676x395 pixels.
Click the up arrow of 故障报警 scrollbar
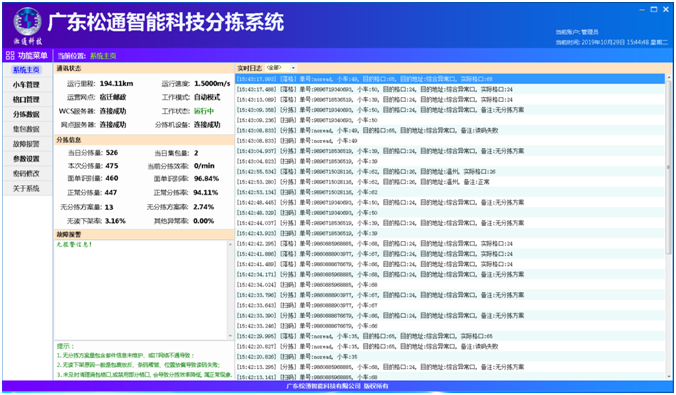click(230, 245)
